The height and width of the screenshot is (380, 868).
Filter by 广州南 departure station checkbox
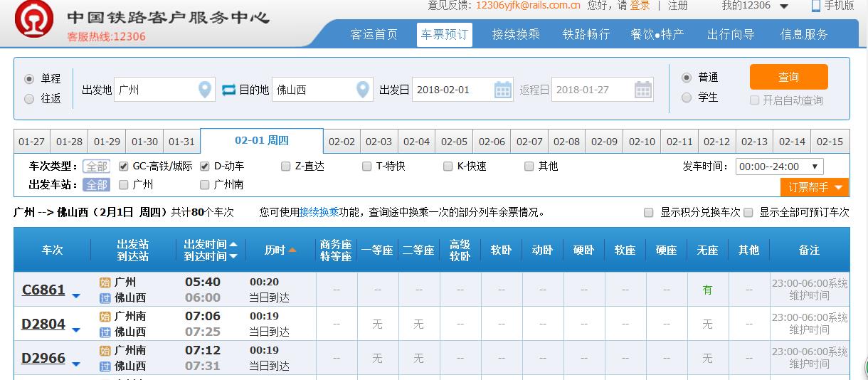point(205,185)
